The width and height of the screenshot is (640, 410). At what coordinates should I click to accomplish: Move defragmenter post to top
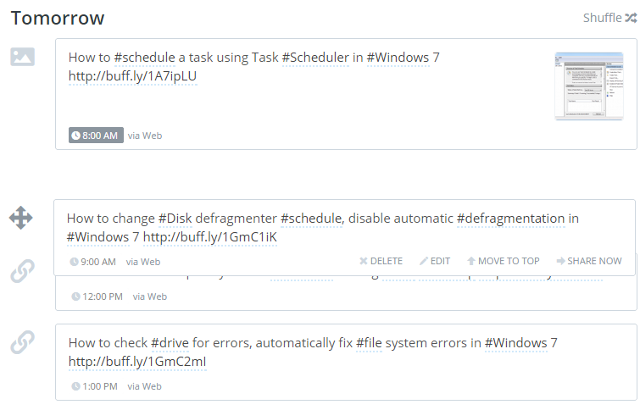[504, 261]
